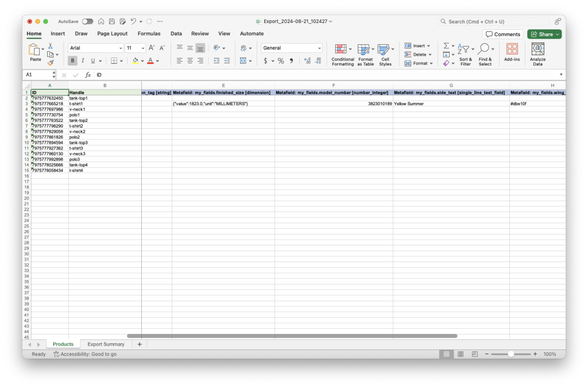This screenshot has height=388, width=588.
Task: Apply bold formatting from the ribbon
Action: pos(71,60)
